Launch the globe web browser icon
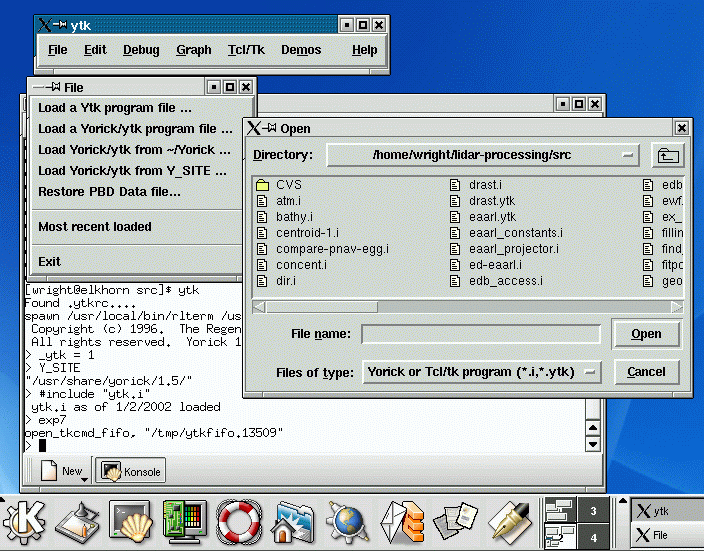The width and height of the screenshot is (704, 551). point(349,521)
